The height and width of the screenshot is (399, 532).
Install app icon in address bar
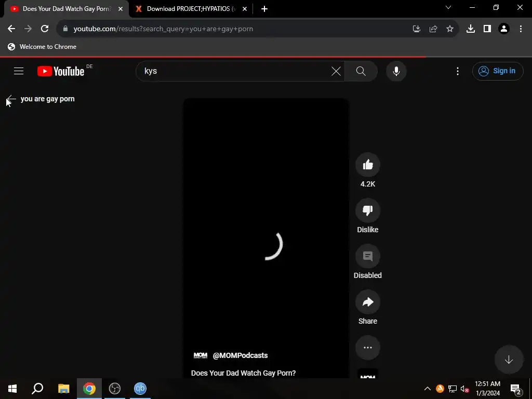(417, 29)
